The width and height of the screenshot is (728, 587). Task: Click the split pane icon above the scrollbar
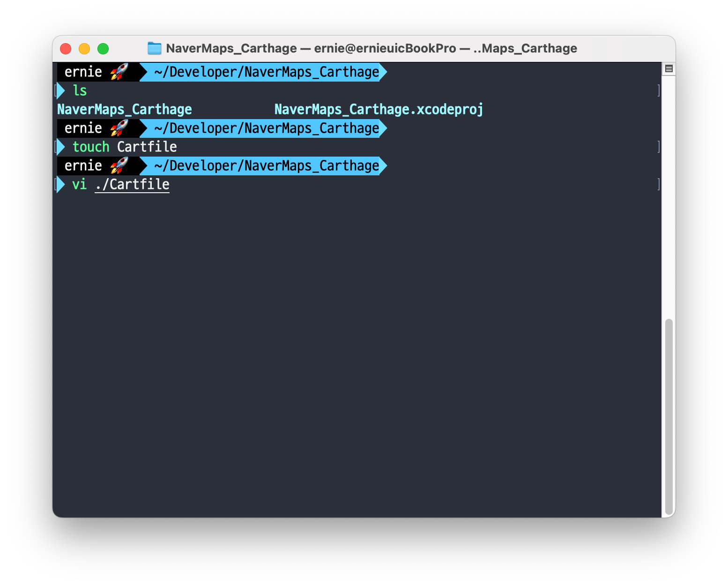tap(669, 69)
